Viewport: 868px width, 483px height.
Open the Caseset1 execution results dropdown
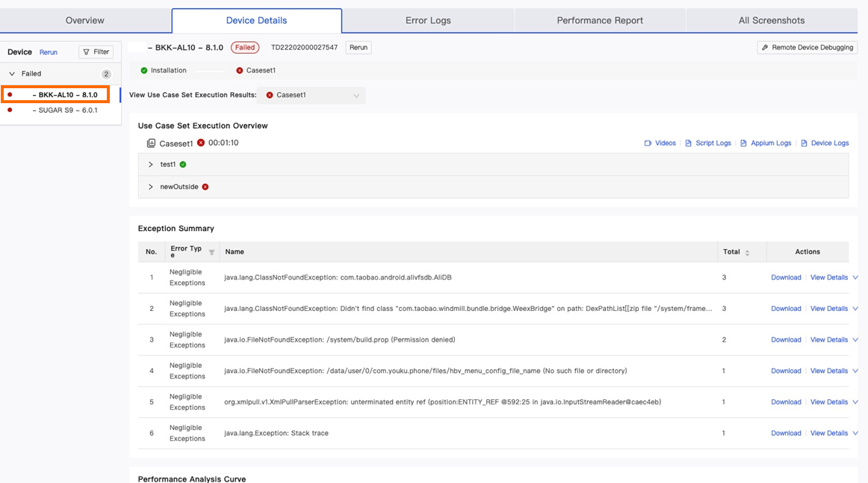[x=311, y=95]
